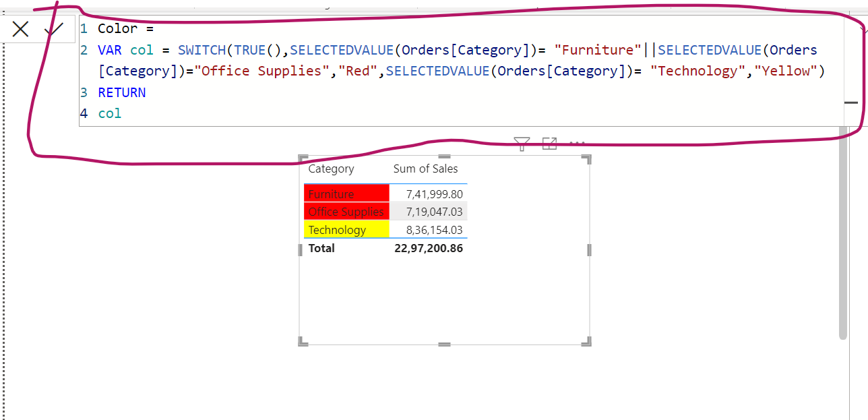
Task: Click the 8,36,154.03 sales value
Action: [x=435, y=230]
